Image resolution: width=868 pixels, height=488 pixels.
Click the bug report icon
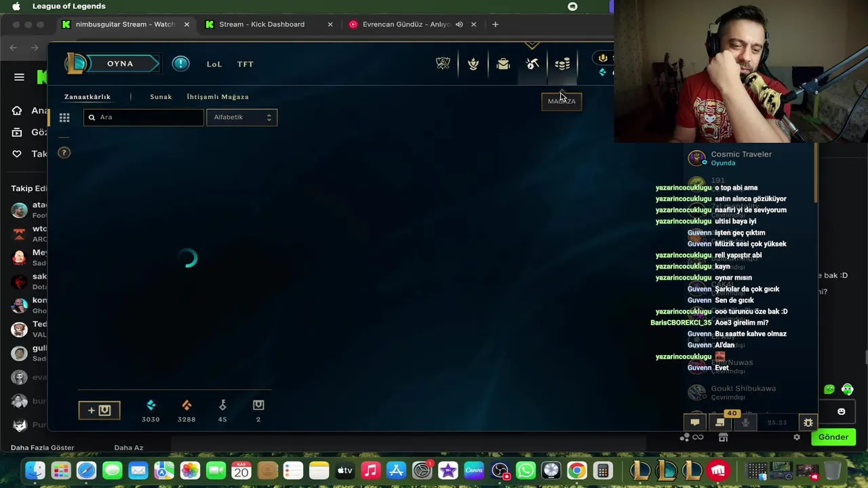[808, 422]
